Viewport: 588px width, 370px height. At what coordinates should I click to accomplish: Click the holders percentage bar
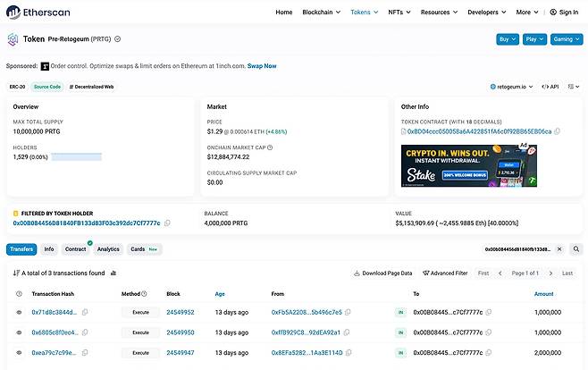tap(76, 157)
